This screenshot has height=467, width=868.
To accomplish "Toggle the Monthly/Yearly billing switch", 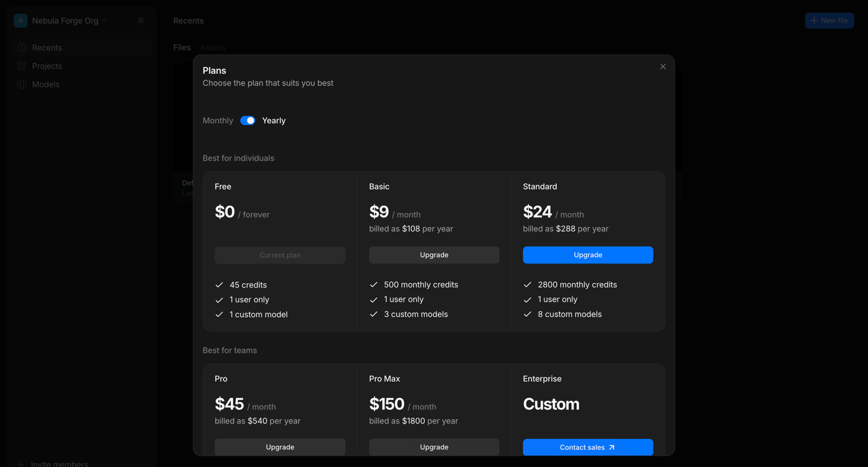I will (x=247, y=120).
